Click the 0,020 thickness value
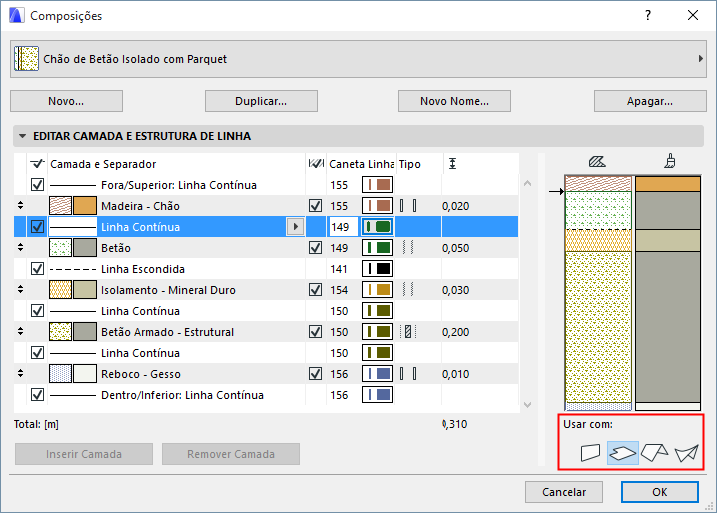717x513 pixels. (x=455, y=206)
